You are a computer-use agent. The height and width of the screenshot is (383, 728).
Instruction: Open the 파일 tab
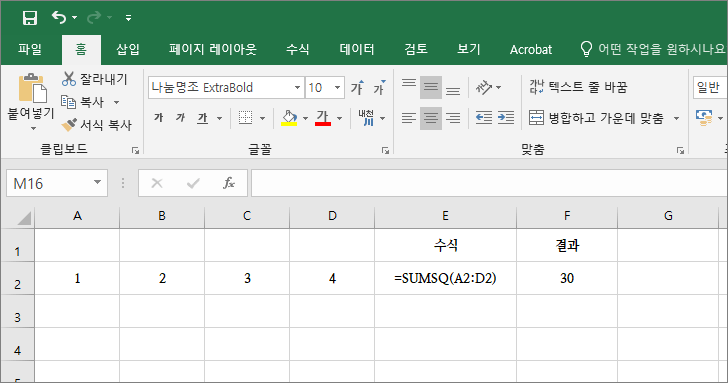coord(30,49)
